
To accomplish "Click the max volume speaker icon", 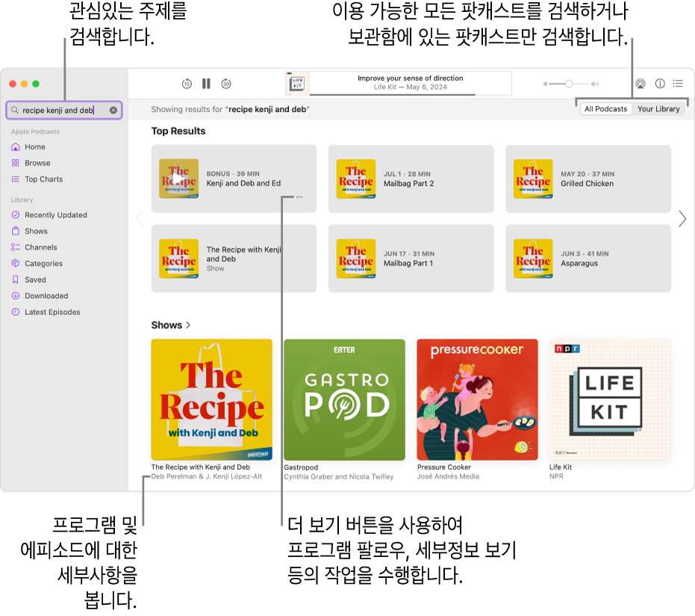I will [x=595, y=84].
